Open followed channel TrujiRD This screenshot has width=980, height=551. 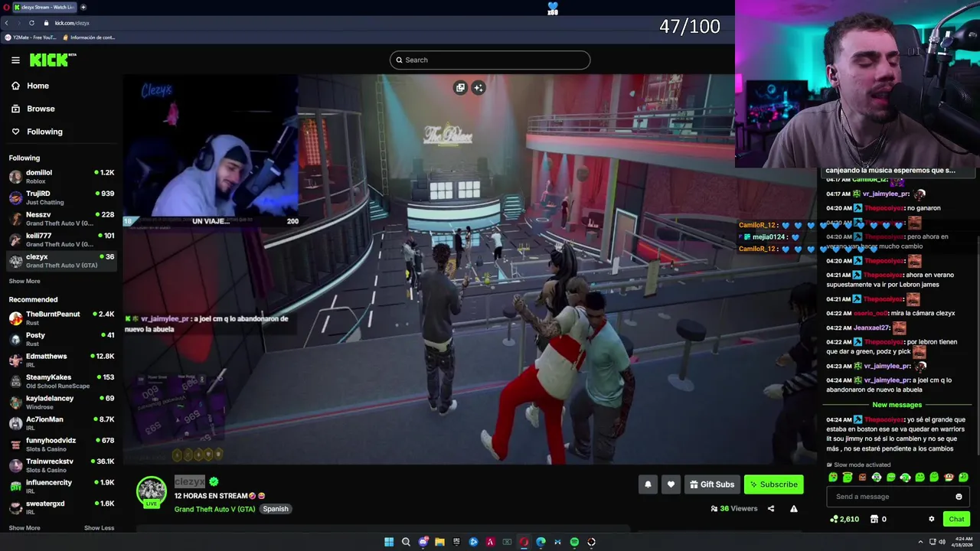click(61, 197)
